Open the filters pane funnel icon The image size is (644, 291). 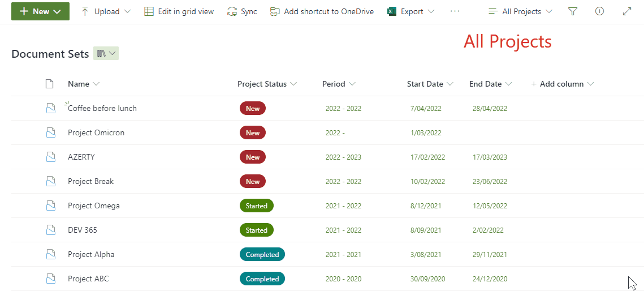coord(573,11)
